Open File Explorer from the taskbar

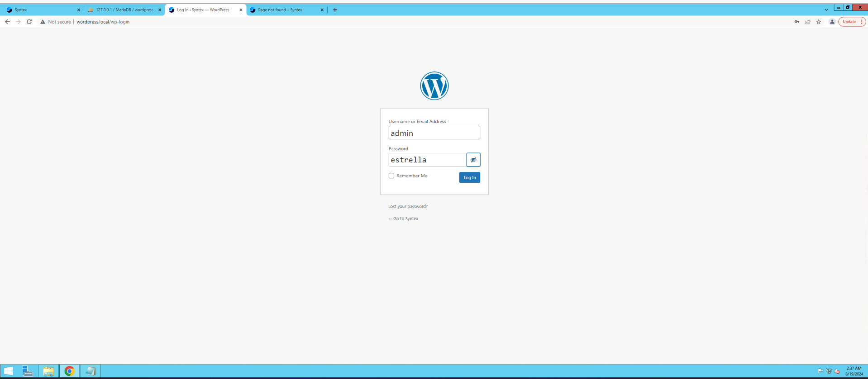point(48,371)
